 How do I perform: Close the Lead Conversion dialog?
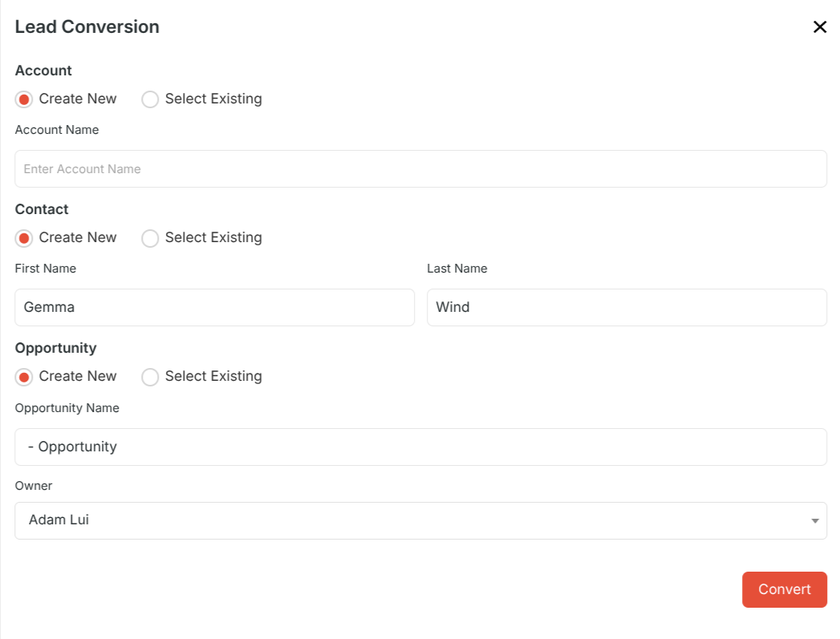coord(820,26)
